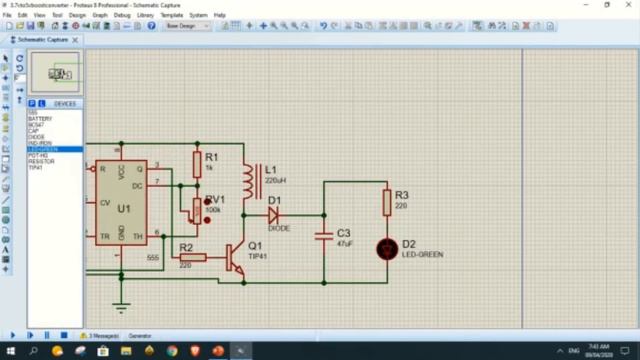640x360 pixels.
Task: Open the 3 Messages status indicator
Action: pyautogui.click(x=100, y=336)
